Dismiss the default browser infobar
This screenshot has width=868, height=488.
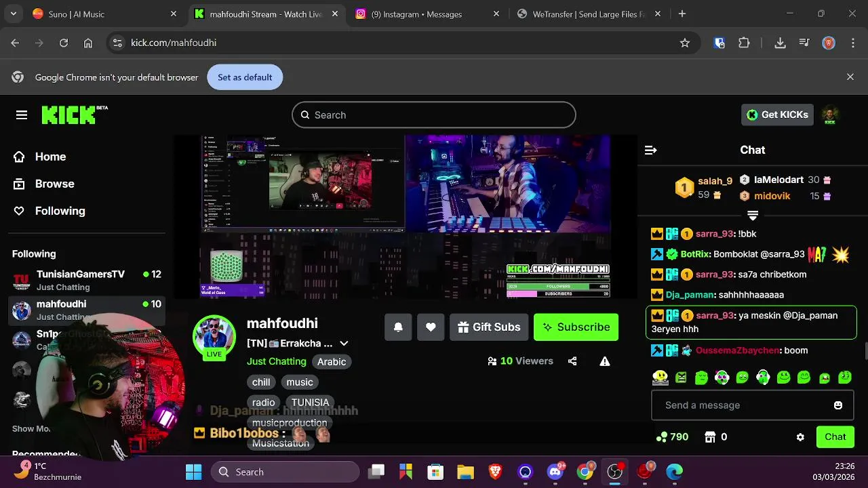point(850,77)
